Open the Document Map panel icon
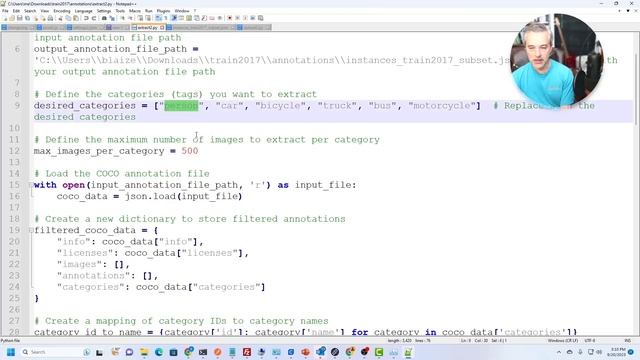 pyautogui.click(x=189, y=18)
